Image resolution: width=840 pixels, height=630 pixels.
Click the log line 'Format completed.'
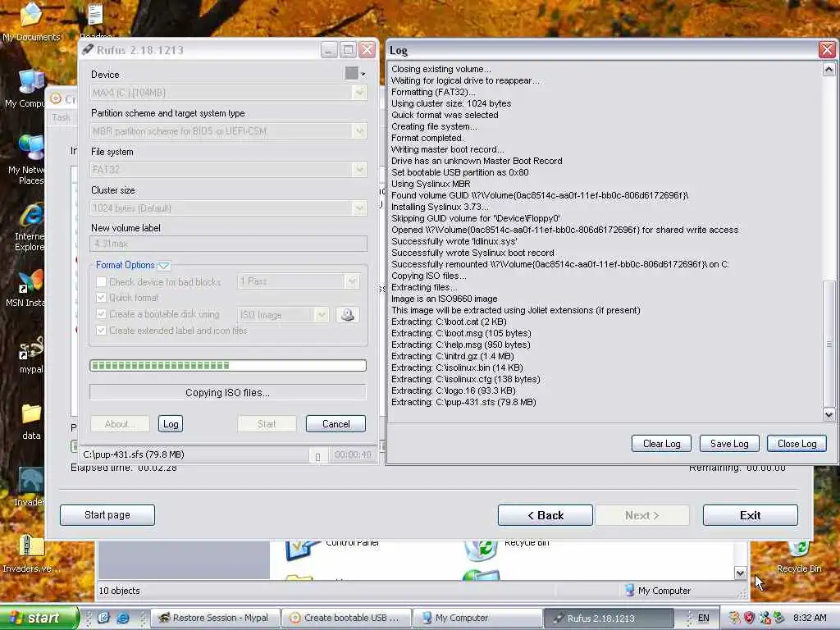click(x=427, y=138)
